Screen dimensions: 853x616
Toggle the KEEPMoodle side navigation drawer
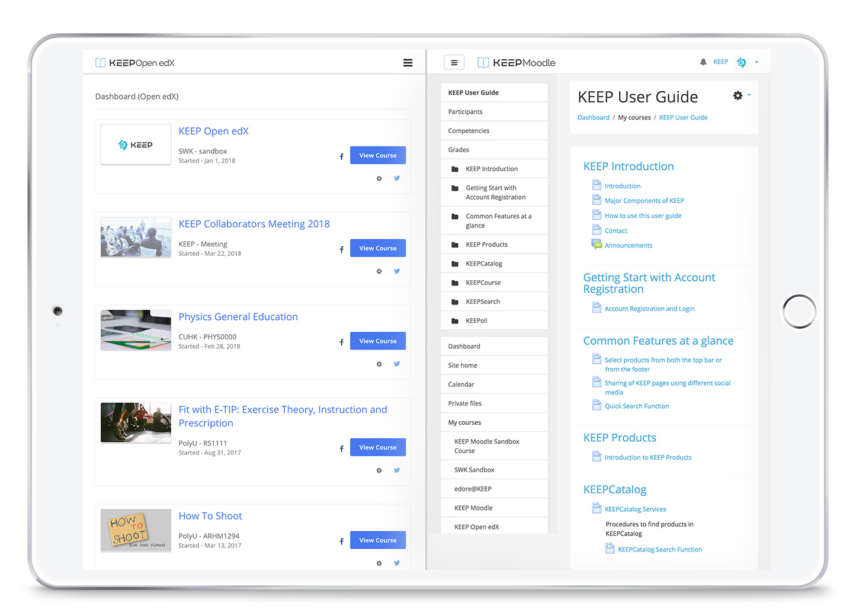(454, 62)
